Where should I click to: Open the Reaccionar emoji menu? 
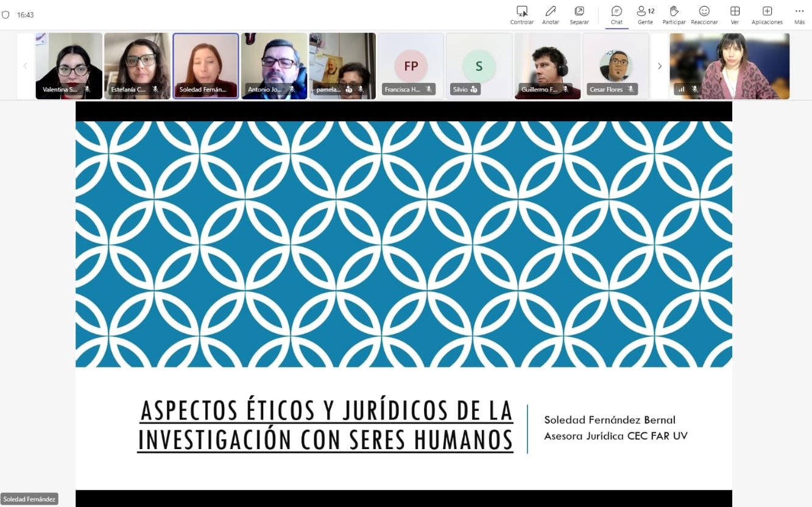[x=704, y=15]
